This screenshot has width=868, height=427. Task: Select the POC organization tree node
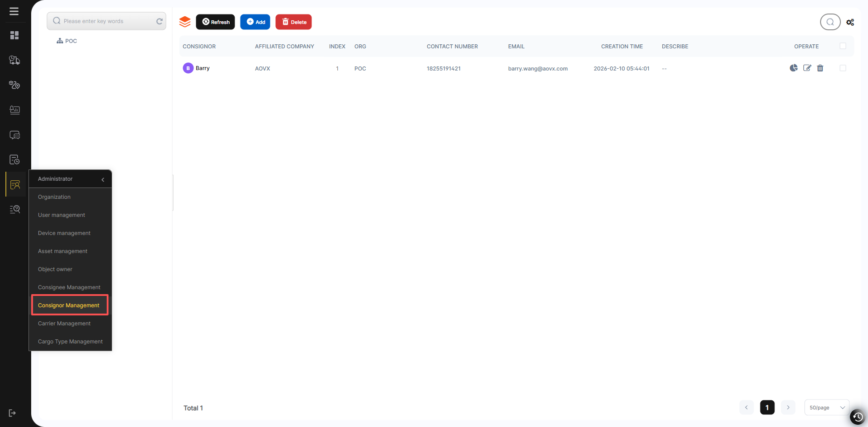click(x=67, y=41)
